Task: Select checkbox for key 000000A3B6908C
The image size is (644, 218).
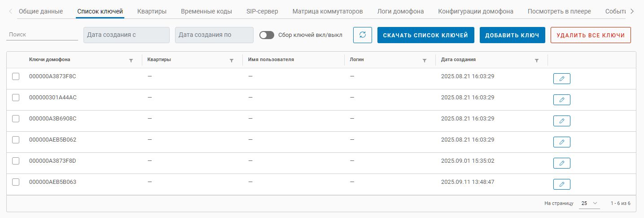Action: (x=16, y=119)
